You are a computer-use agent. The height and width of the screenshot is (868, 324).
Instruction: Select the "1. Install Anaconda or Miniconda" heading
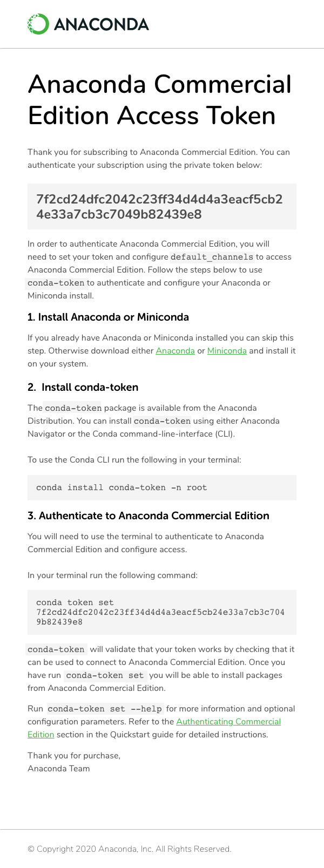[x=108, y=317]
